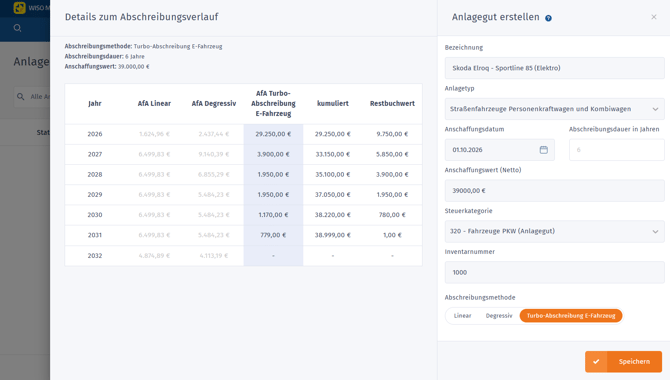Open the calendar picker for Anschaffungsdatum
Viewport: 670px width, 380px height.
coord(544,150)
